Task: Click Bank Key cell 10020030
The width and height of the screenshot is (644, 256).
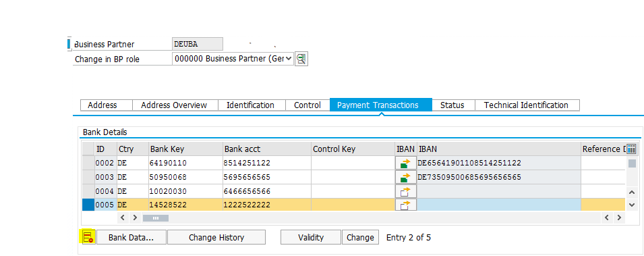Action: (185, 191)
